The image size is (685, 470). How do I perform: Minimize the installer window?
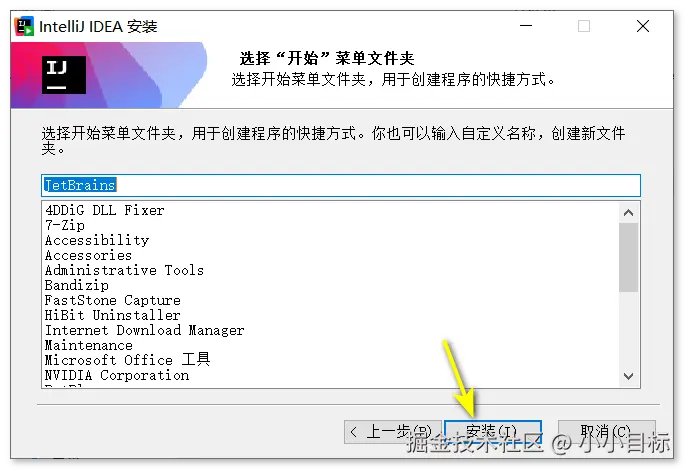coord(526,26)
